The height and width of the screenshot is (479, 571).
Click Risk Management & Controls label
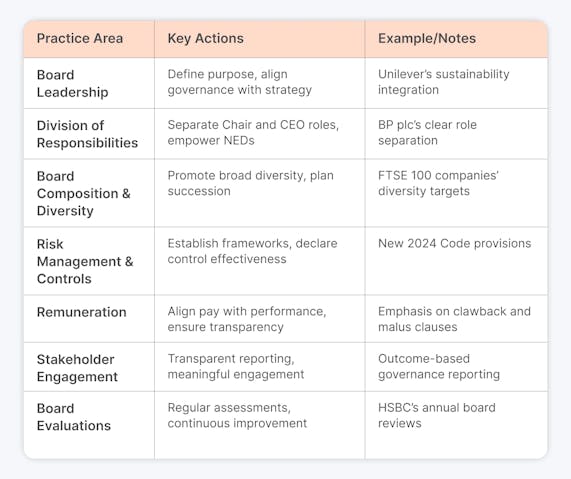(85, 261)
